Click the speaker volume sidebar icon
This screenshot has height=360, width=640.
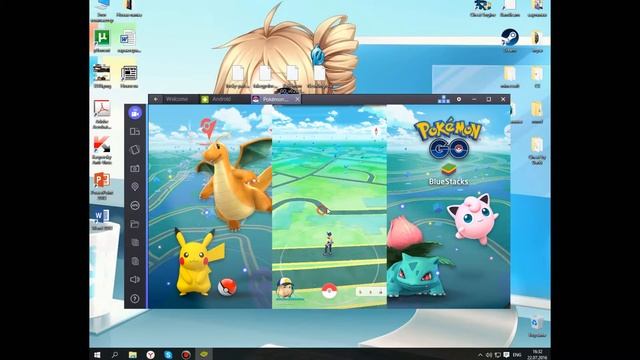(135, 280)
